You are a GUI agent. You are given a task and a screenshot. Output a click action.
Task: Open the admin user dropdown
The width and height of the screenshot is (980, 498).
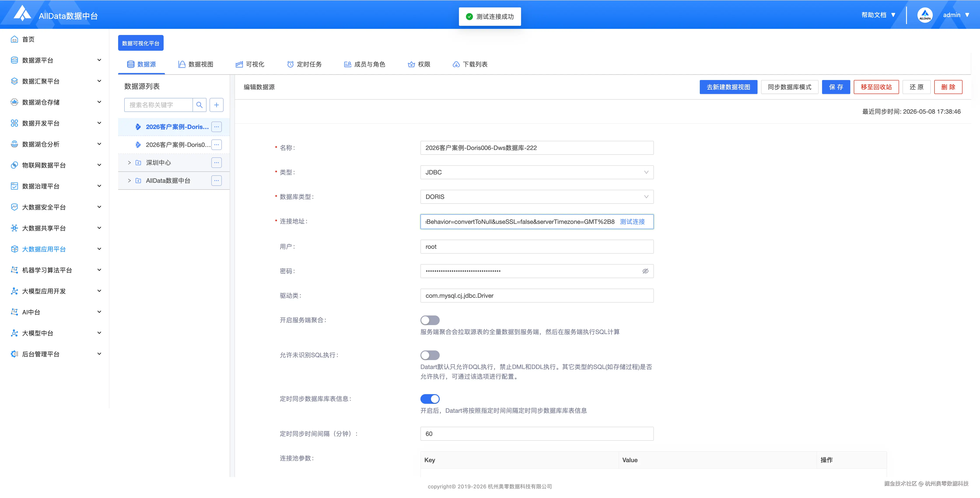click(x=956, y=15)
